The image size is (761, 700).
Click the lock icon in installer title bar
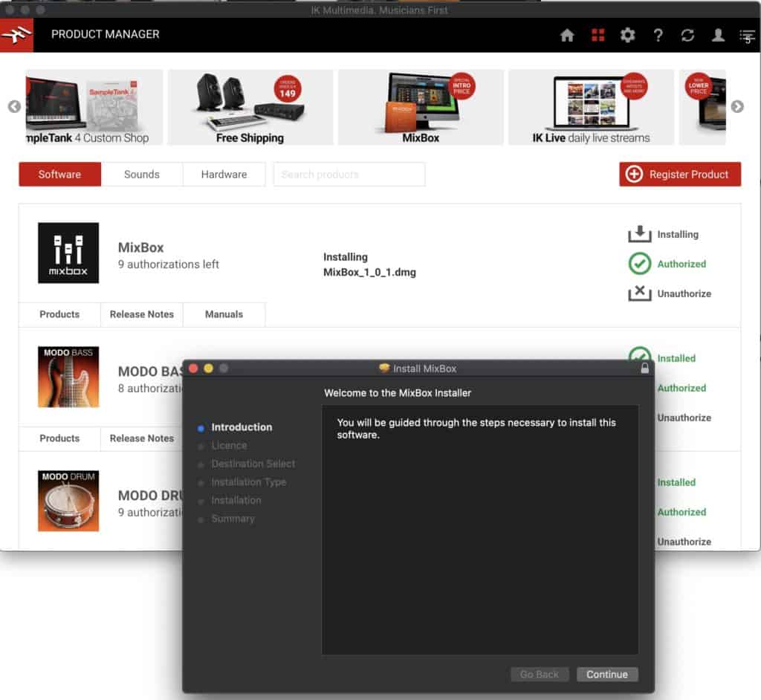click(x=644, y=368)
